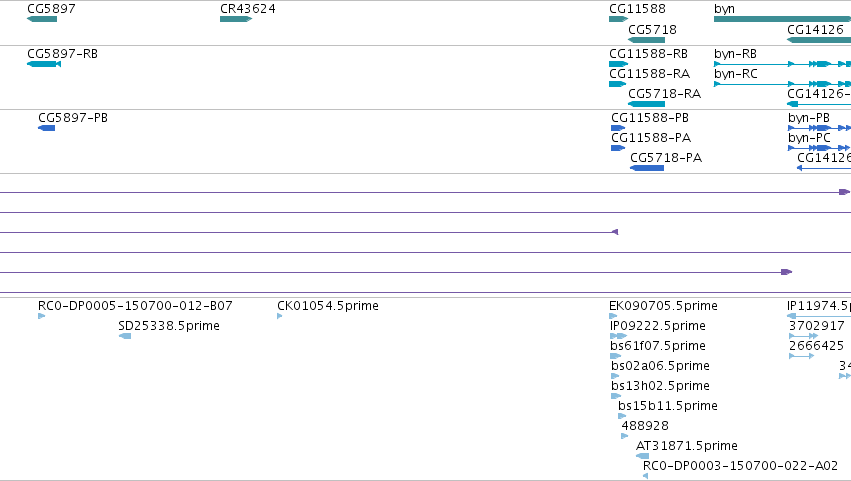851x481 pixels.
Task: Select the byn-PB protein glyph
Action: [819, 128]
